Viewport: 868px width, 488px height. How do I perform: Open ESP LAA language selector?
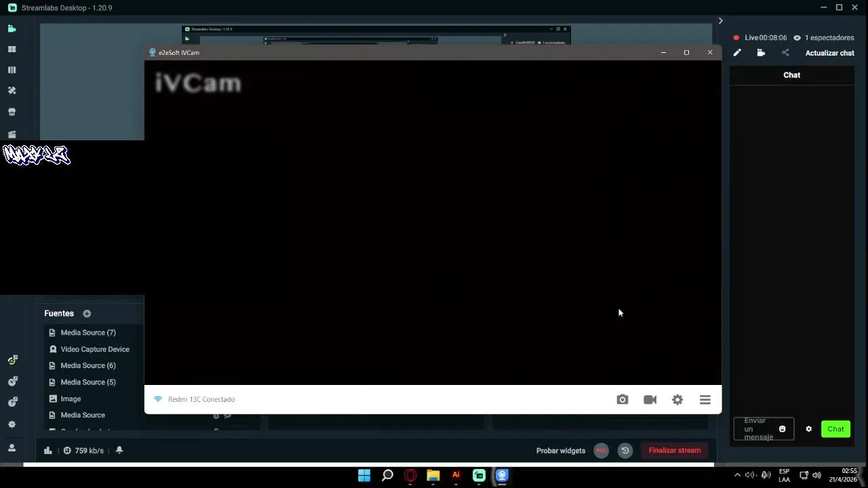(784, 475)
